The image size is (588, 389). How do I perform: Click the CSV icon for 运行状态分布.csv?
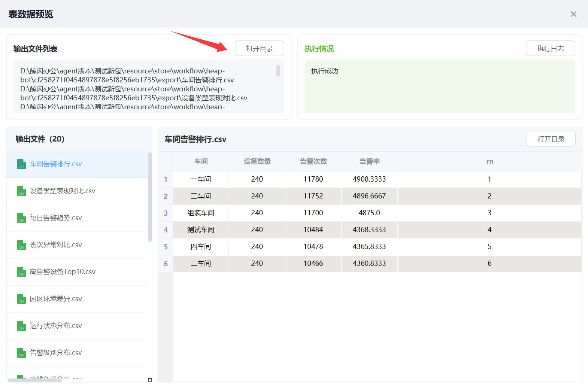pos(21,326)
